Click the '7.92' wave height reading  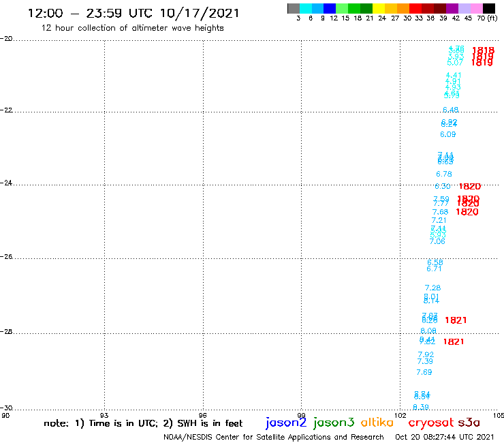[x=426, y=354]
